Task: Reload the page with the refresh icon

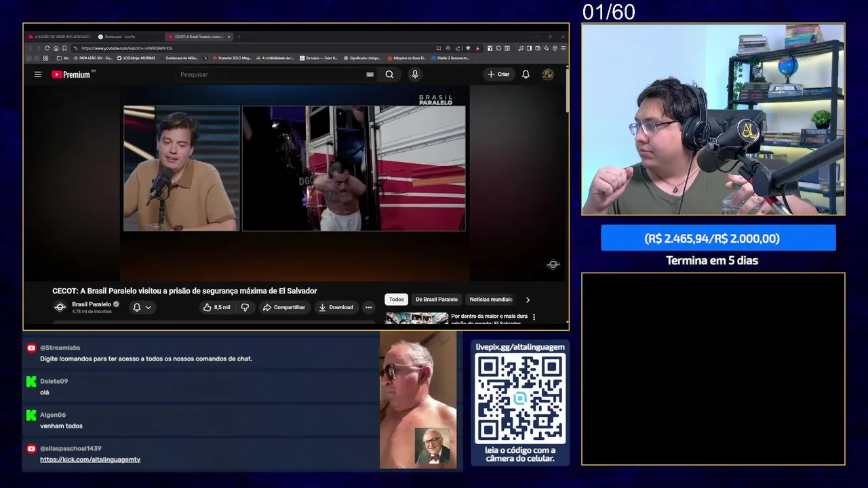Action: coord(47,48)
